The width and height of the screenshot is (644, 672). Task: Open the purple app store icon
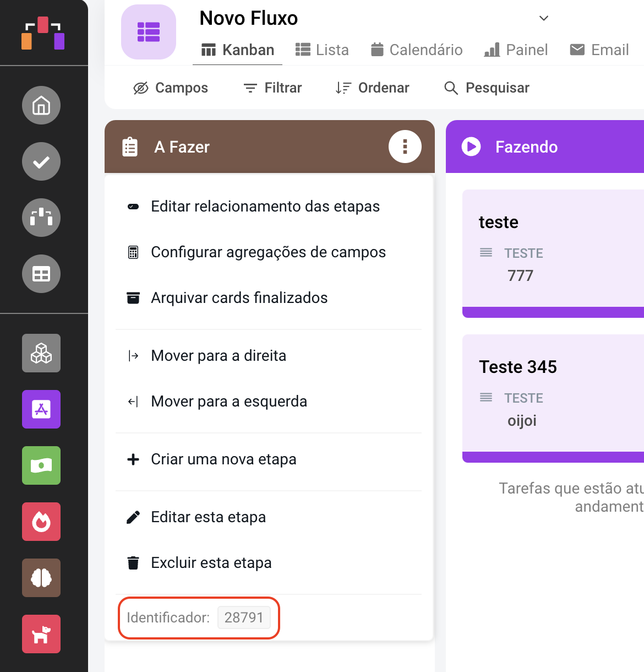(x=41, y=409)
